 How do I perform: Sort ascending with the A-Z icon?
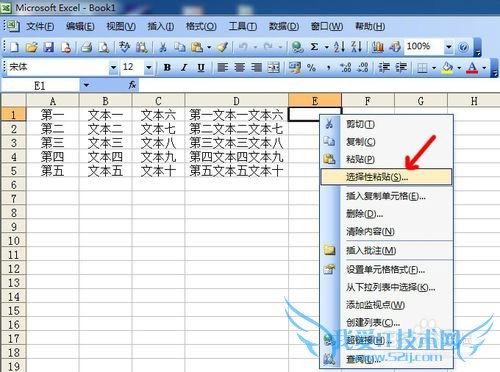point(339,47)
